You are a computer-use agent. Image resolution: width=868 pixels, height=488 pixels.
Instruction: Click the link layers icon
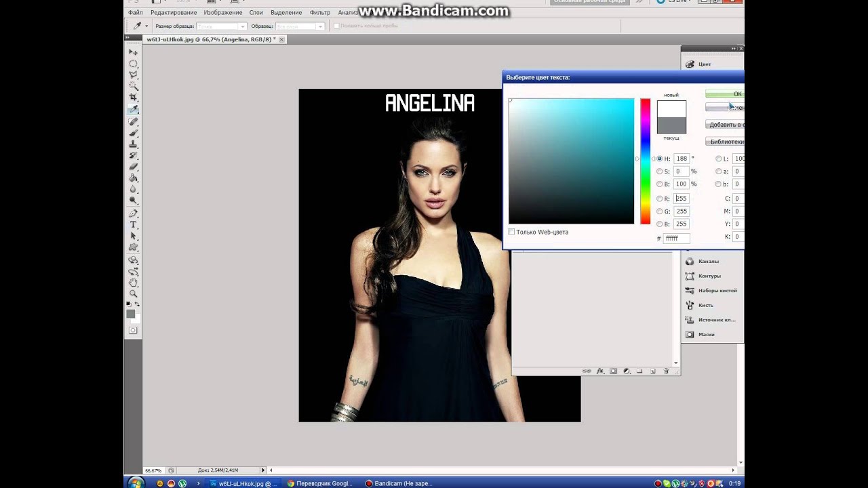pos(587,371)
